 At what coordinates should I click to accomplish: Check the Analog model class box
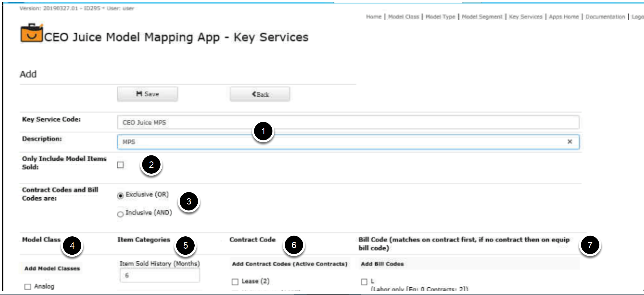28,287
